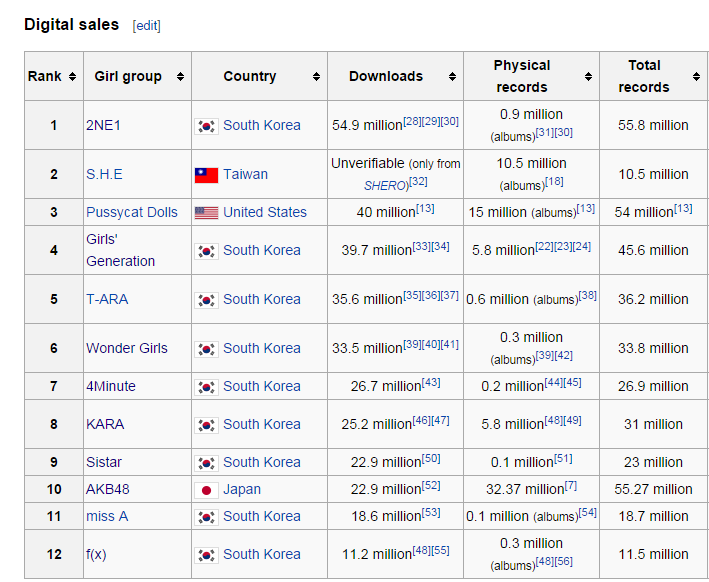Screen dimensions: 709x582
Task: Open citation [18] for S.H.E albums
Action: [x=554, y=181]
